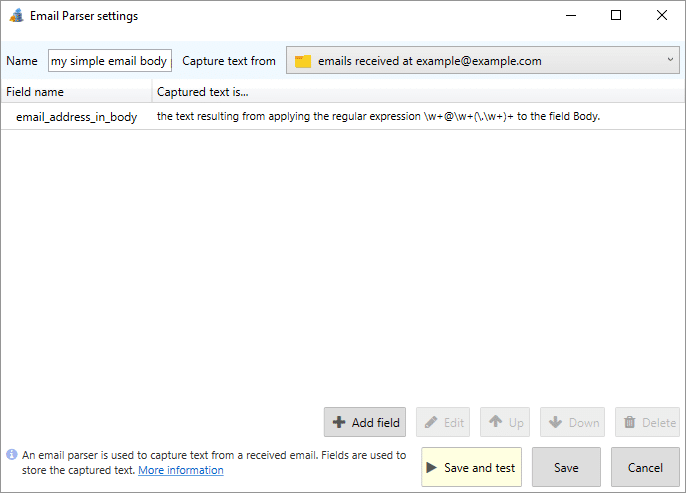Click the plus icon on Add field

339,422
